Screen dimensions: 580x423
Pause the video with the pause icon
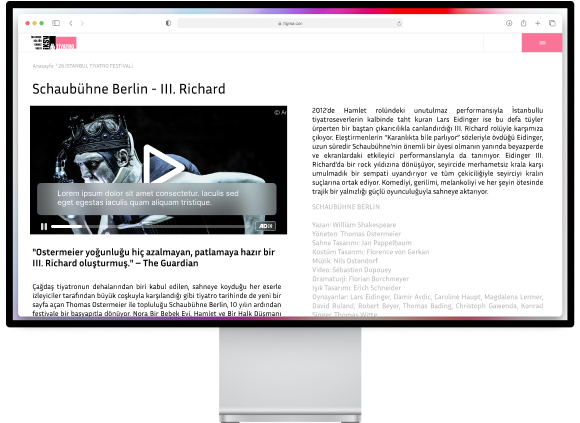coord(44,226)
